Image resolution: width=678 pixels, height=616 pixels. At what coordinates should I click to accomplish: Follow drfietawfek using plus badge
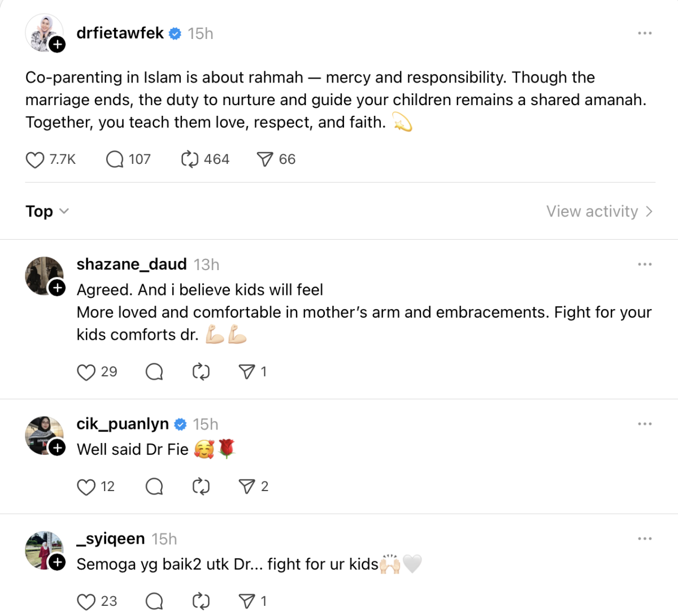click(x=58, y=45)
